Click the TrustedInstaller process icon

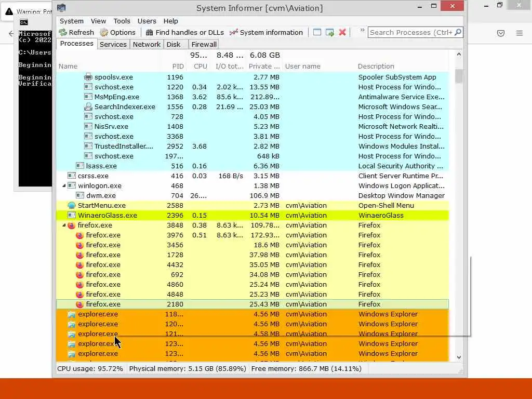[88, 146]
